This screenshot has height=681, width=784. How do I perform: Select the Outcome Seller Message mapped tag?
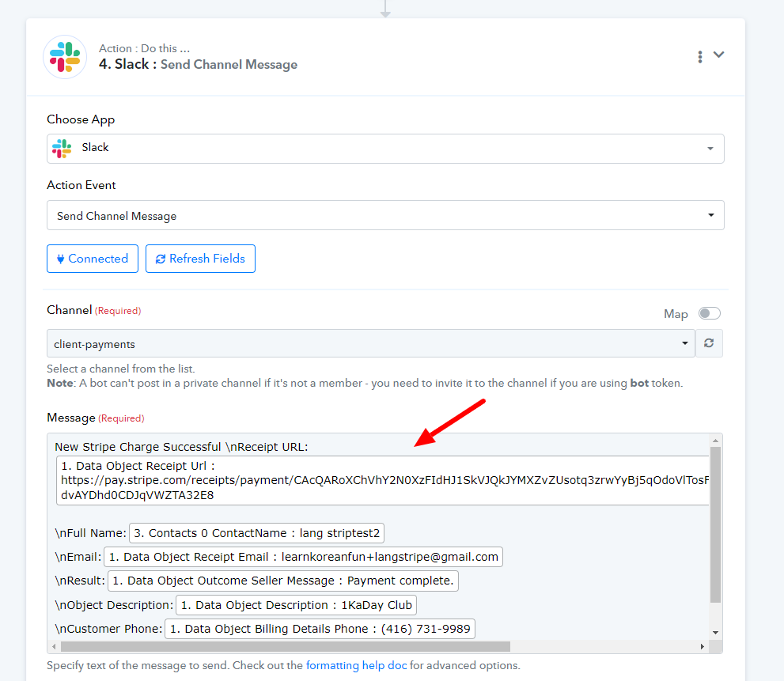coord(283,581)
